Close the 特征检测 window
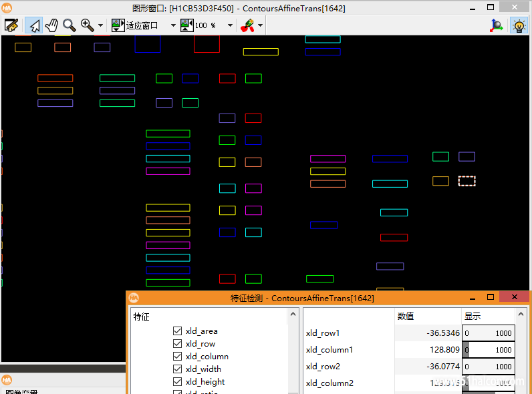The height and width of the screenshot is (394, 532). [x=515, y=297]
